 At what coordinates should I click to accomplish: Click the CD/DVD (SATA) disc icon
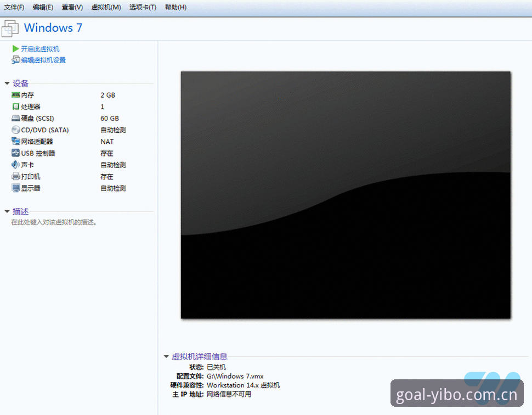pos(15,130)
